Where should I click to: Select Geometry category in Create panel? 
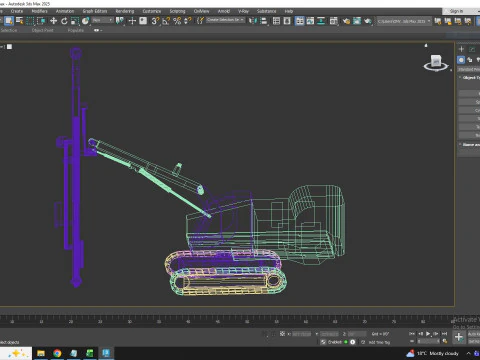(461, 60)
